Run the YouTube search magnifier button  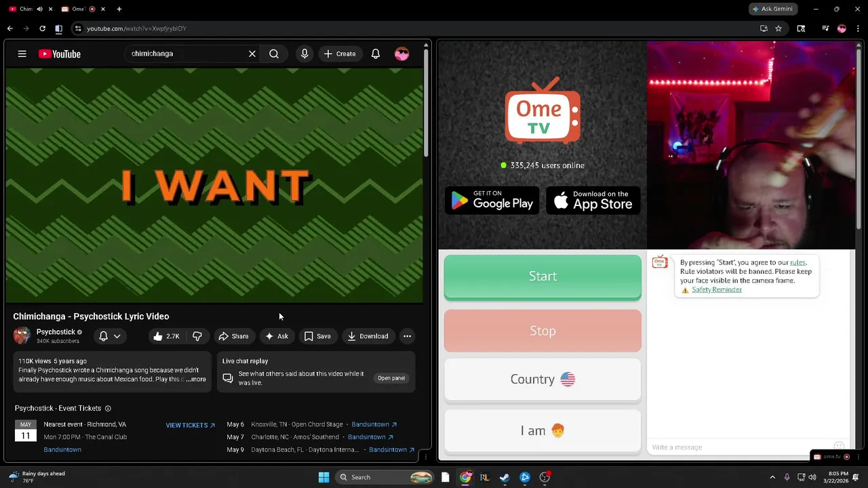[x=274, y=54]
